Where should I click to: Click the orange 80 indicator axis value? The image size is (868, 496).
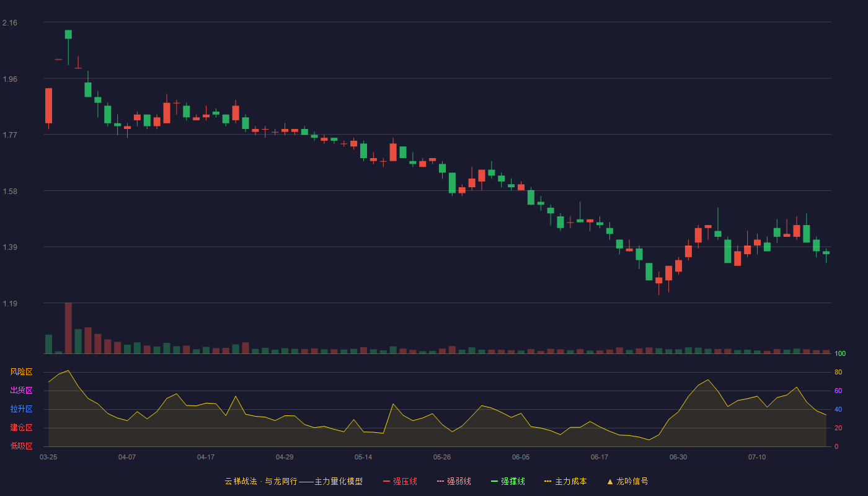tap(838, 372)
